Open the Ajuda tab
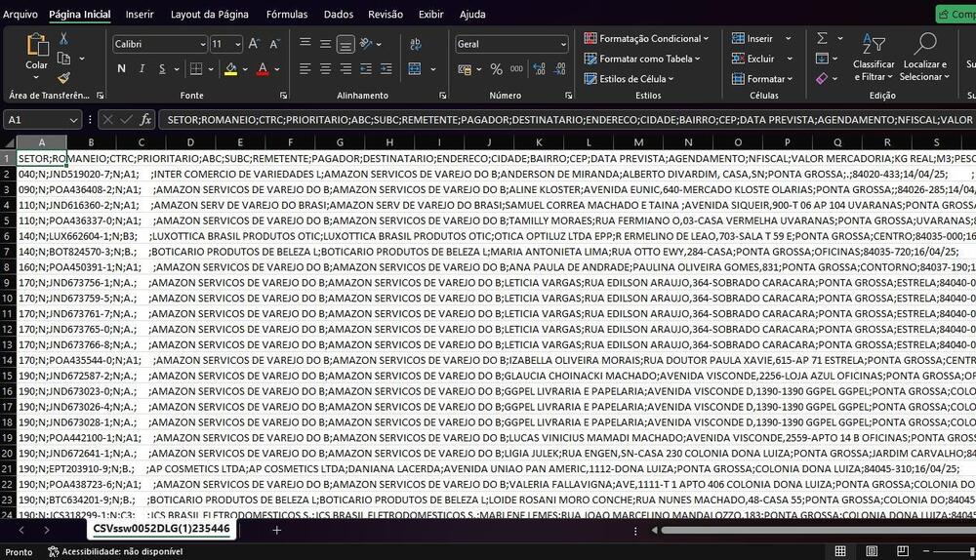Image resolution: width=976 pixels, height=560 pixels. click(x=472, y=14)
